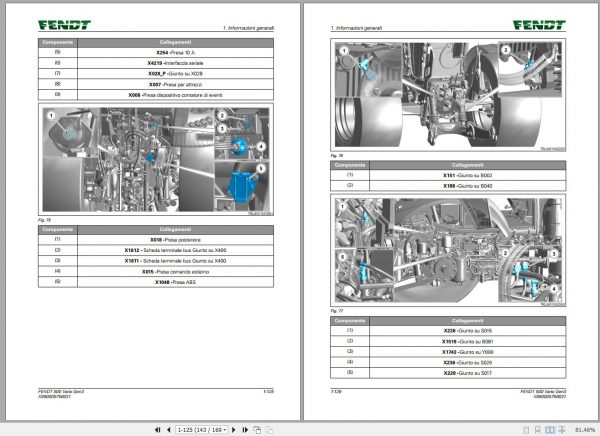The image size is (600, 436).
Task: Click row X188 Giunto su B040
Action: tap(448, 186)
